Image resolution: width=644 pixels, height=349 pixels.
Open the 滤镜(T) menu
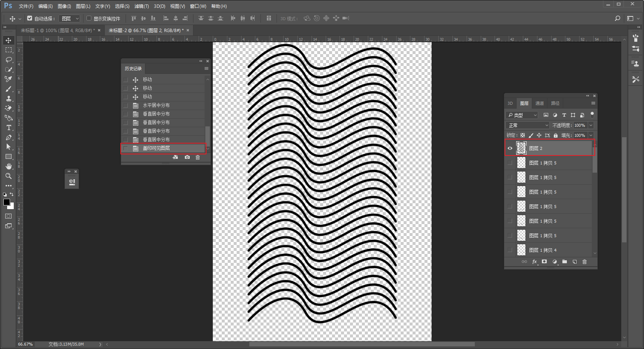point(142,6)
